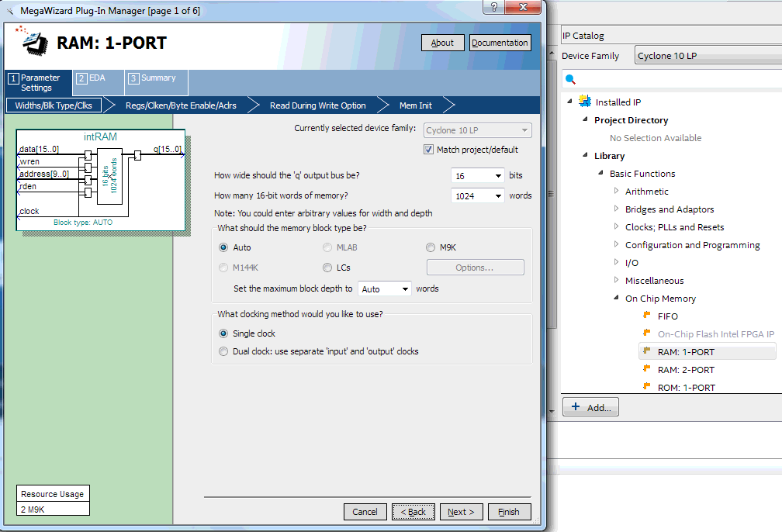Toggle Match project/default checkbox
This screenshot has height=532, width=782.
click(428, 150)
